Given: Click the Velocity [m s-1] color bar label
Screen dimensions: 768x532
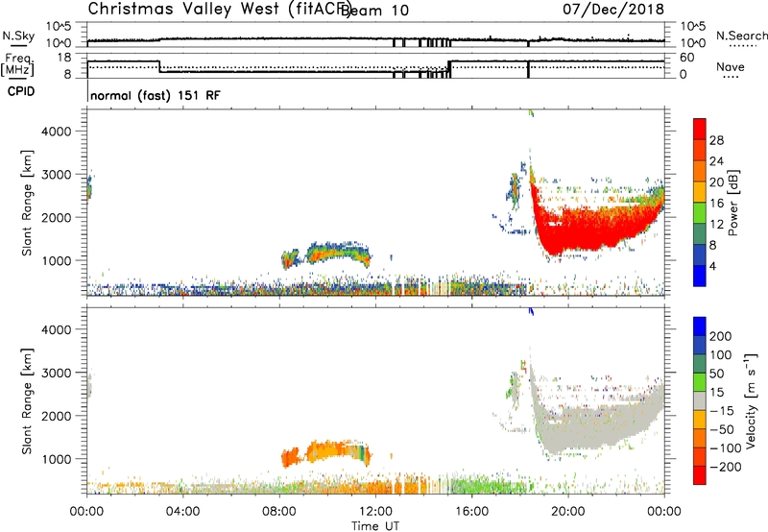Looking at the screenshot, I should click(751, 400).
